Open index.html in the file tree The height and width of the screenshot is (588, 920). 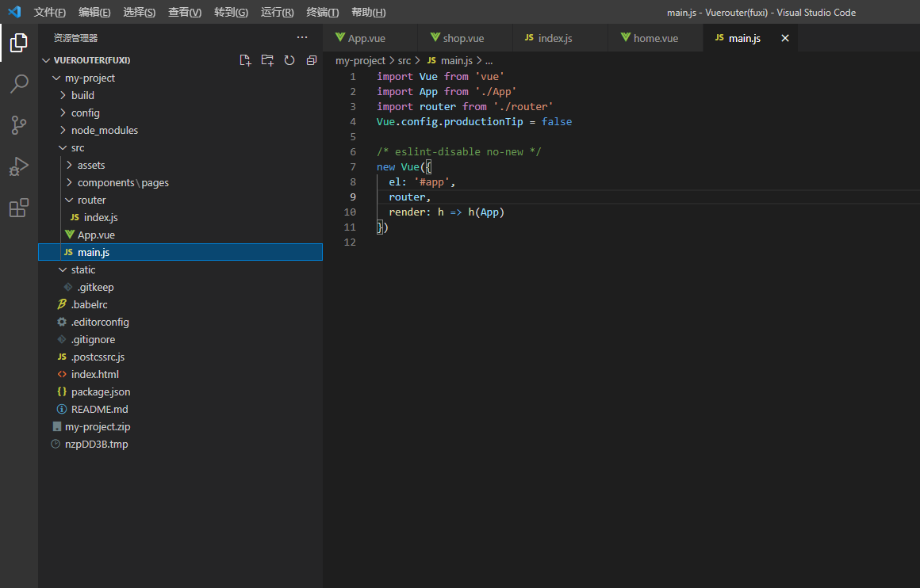click(180, 375)
